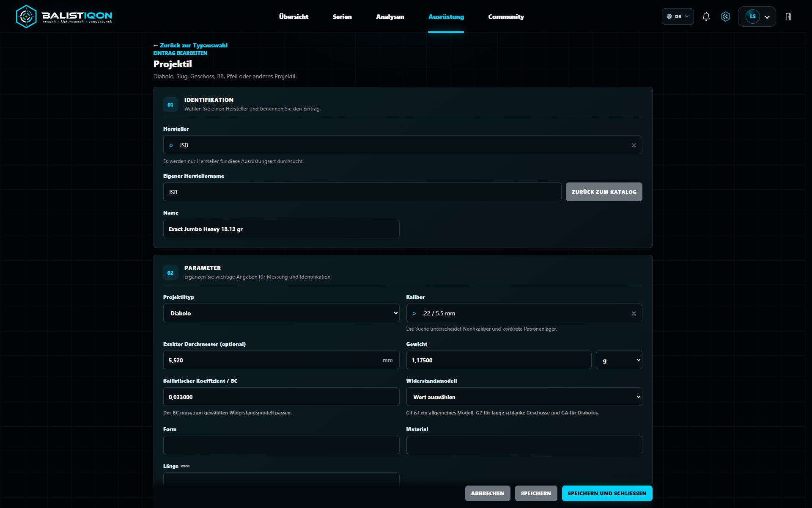812x508 pixels.
Task: Click the Eigener Herstellername input
Action: (x=362, y=192)
